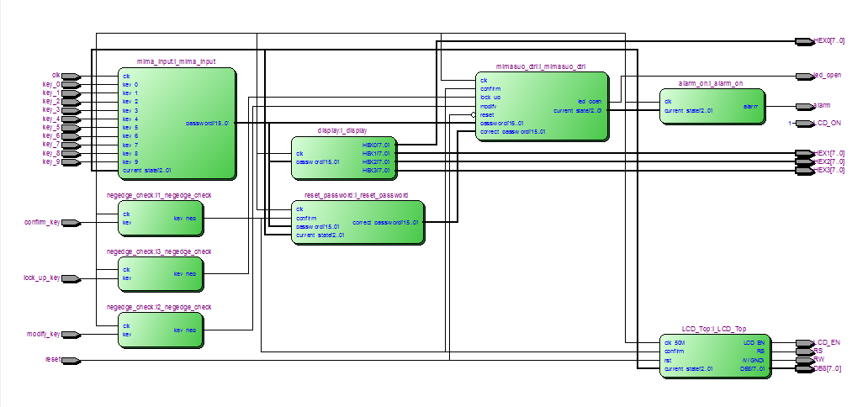This screenshot has height=407, width=868.
Task: Select the HEX3[7..0] output pin
Action: coord(805,171)
